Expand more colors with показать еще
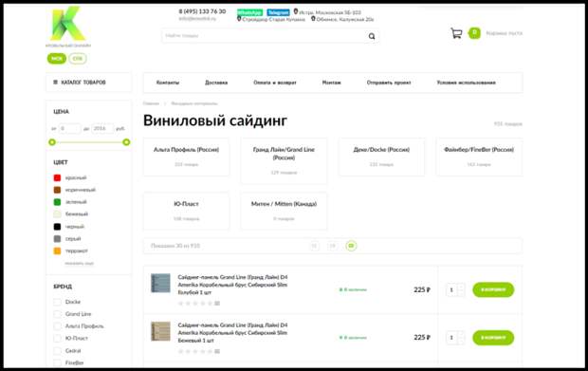The width and height of the screenshot is (588, 371). (x=79, y=264)
